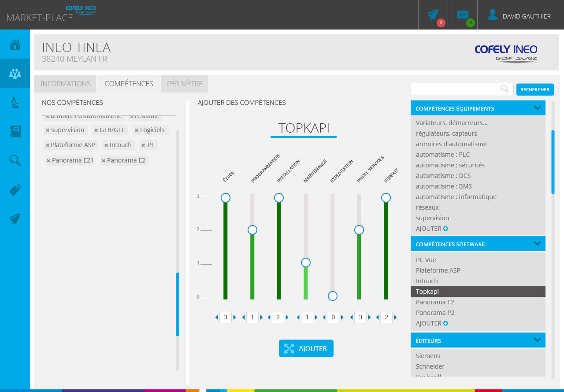Click the Ajouter button below sliders

306,348
